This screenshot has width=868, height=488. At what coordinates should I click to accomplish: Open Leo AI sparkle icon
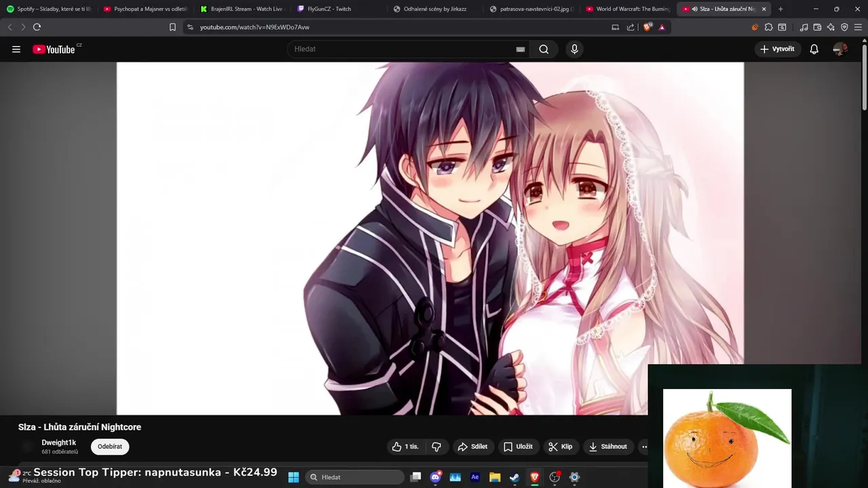[x=831, y=27]
